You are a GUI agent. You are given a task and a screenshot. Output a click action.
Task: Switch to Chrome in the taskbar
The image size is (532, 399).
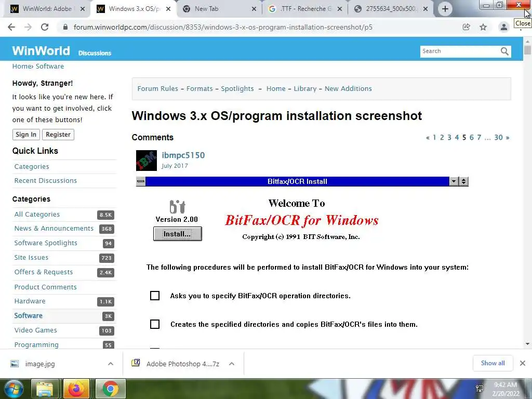click(x=111, y=389)
